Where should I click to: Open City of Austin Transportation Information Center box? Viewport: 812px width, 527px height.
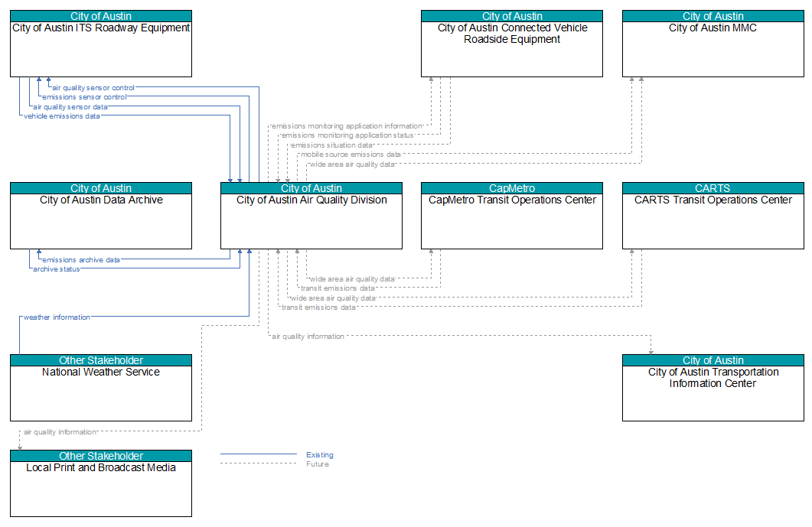713,388
